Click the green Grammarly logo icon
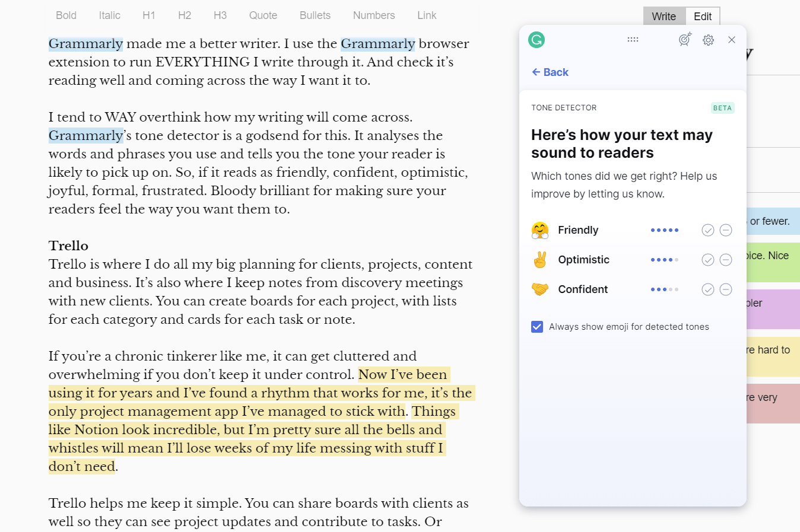 click(x=536, y=40)
